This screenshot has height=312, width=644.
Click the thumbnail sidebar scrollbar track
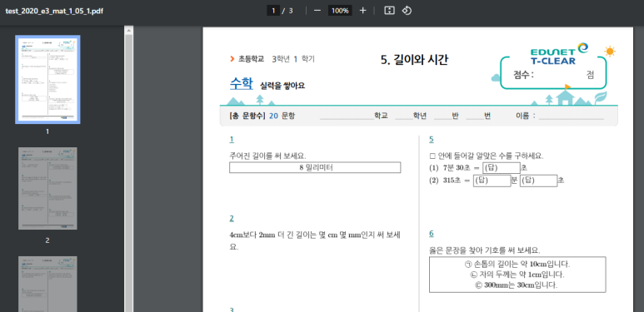[x=128, y=172]
